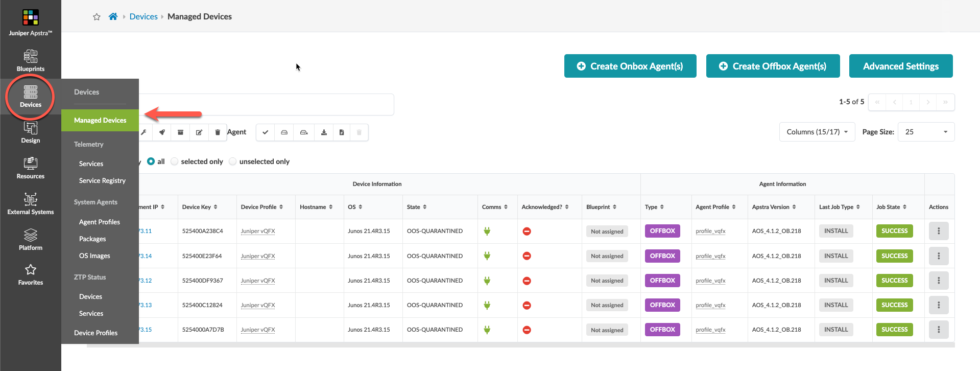
Task: Open Device Profiles menu item
Action: [95, 333]
